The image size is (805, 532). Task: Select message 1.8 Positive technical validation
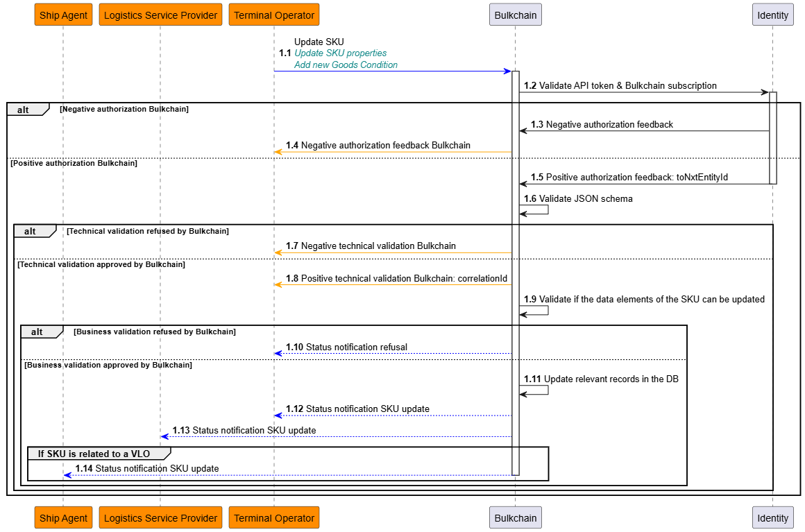coord(396,278)
